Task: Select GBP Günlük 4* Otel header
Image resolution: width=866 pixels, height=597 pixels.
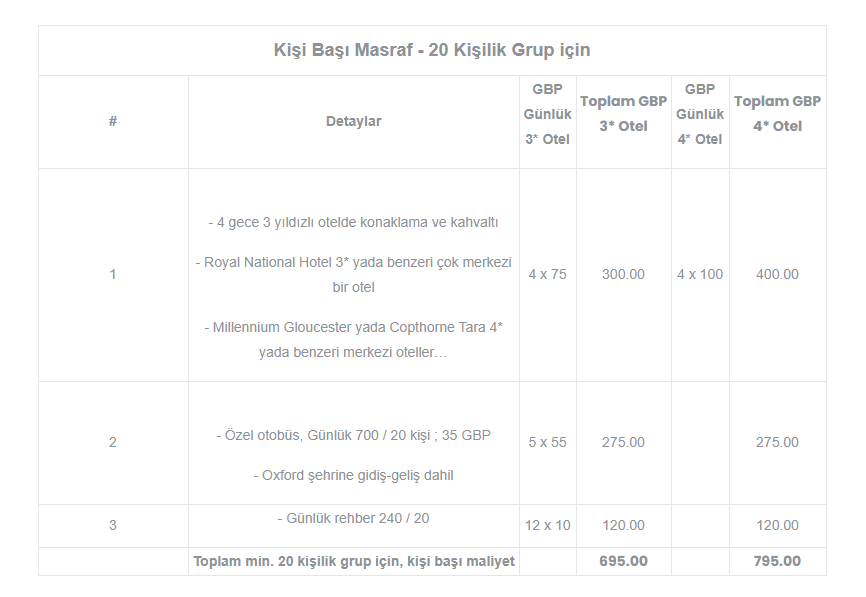Action: click(x=700, y=114)
